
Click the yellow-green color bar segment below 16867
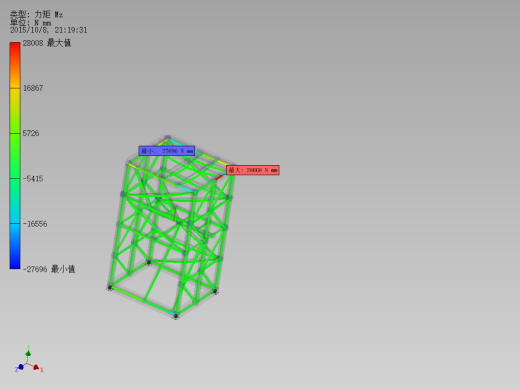click(15, 111)
